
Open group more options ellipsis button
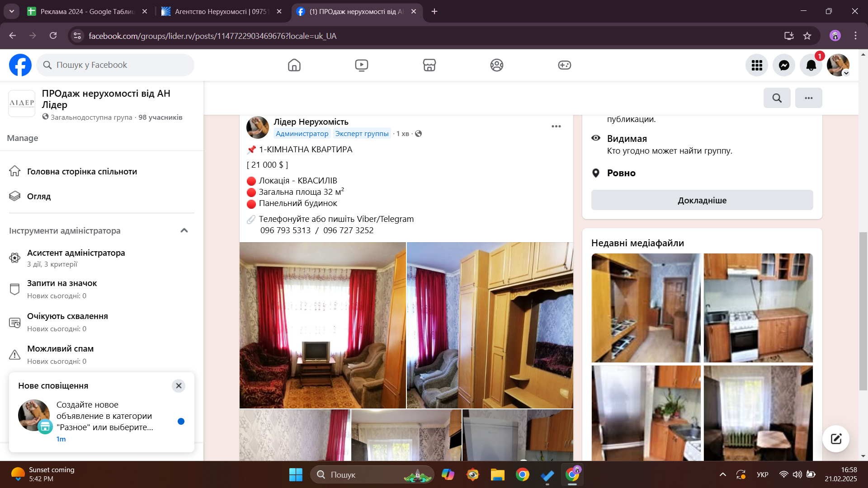pos(808,98)
